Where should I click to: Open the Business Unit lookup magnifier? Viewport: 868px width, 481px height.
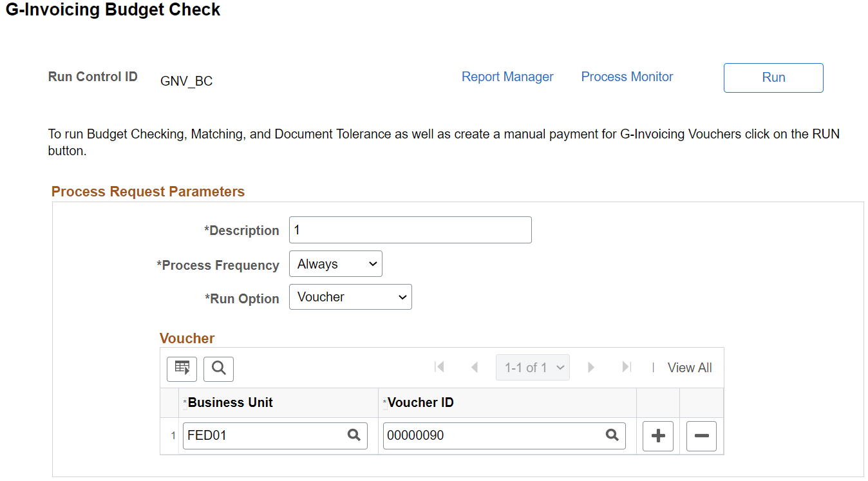(x=354, y=435)
